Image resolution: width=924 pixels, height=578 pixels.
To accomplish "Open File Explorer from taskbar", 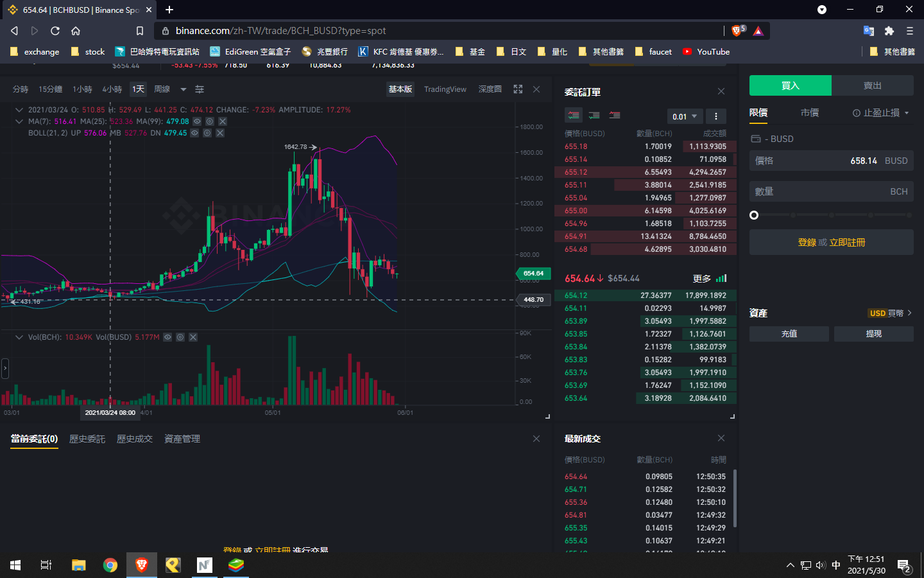I will tap(78, 565).
